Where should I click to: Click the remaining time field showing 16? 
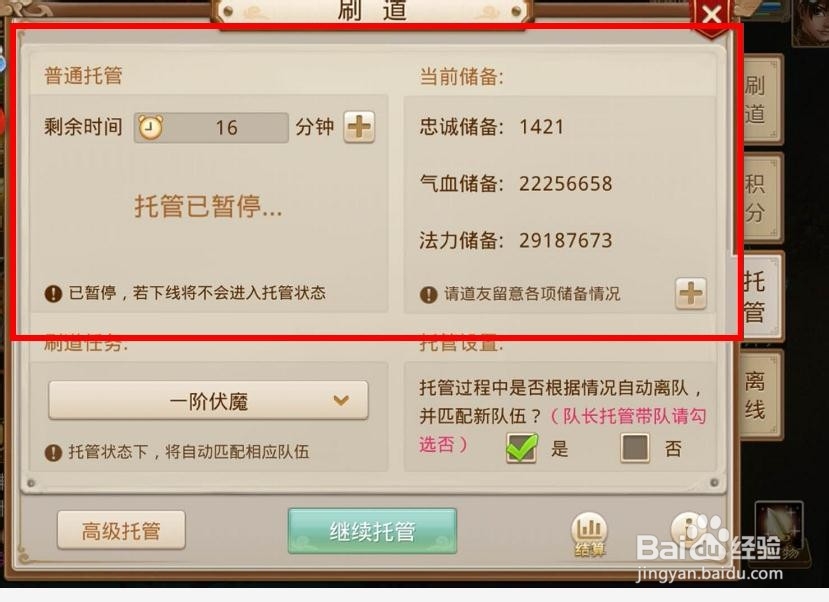211,127
